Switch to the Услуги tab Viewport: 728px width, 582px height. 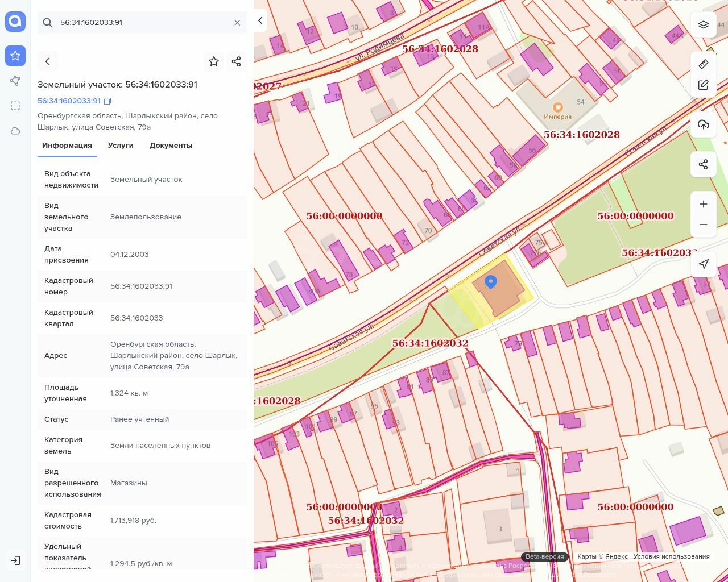click(x=121, y=145)
